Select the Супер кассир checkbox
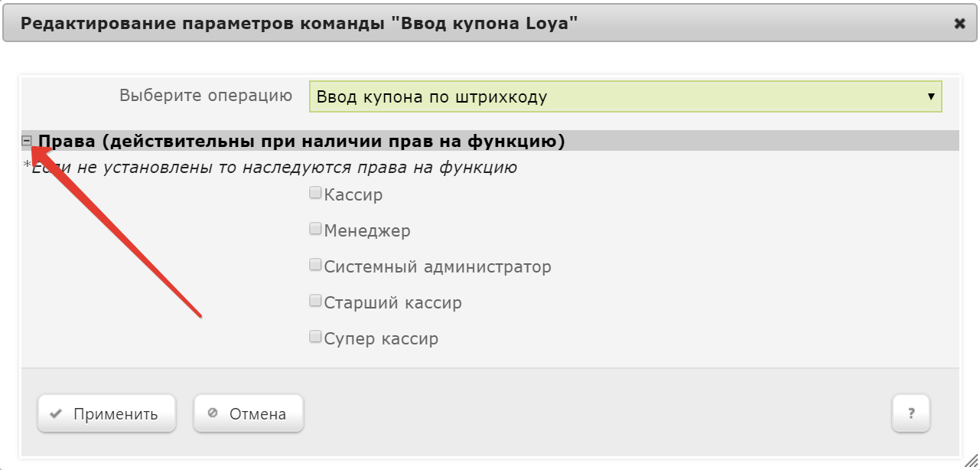Screen dimensions: 980x470 [x=315, y=337]
